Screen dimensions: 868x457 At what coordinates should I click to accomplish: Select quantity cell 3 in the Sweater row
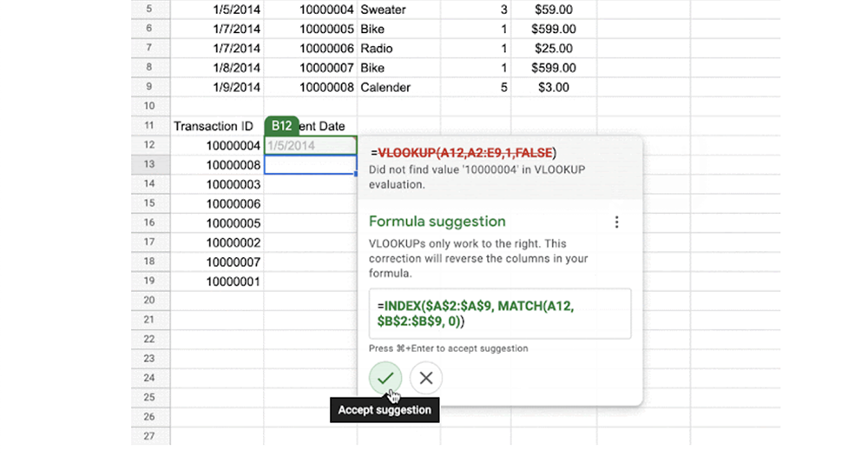point(476,10)
